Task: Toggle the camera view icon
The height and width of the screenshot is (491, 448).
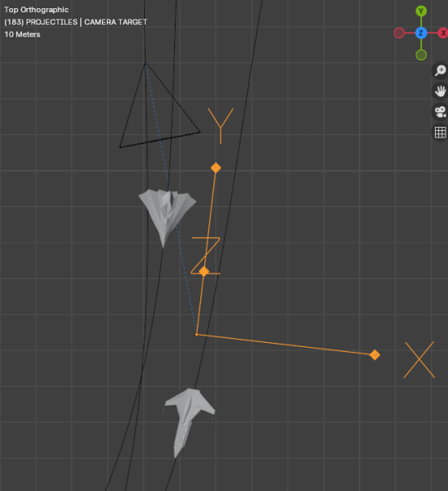Action: coord(441,112)
